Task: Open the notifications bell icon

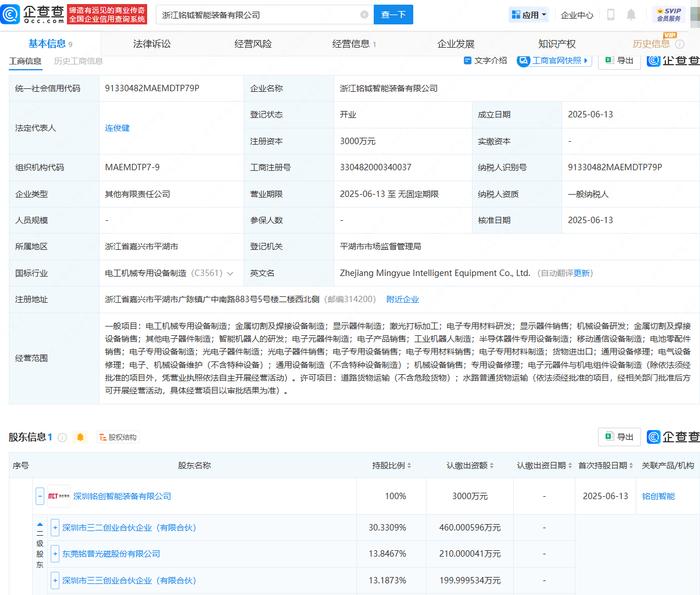Action: (631, 15)
